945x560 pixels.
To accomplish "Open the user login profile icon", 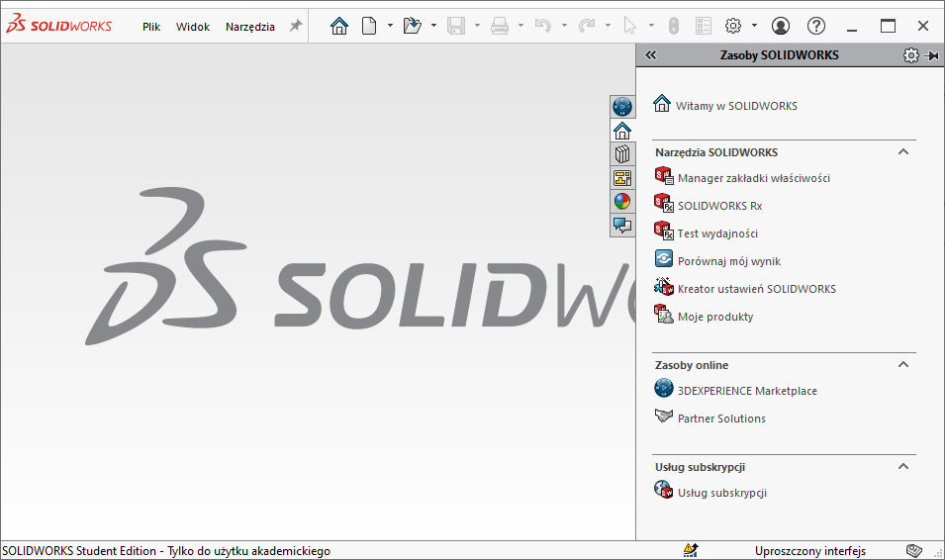I will [781, 27].
